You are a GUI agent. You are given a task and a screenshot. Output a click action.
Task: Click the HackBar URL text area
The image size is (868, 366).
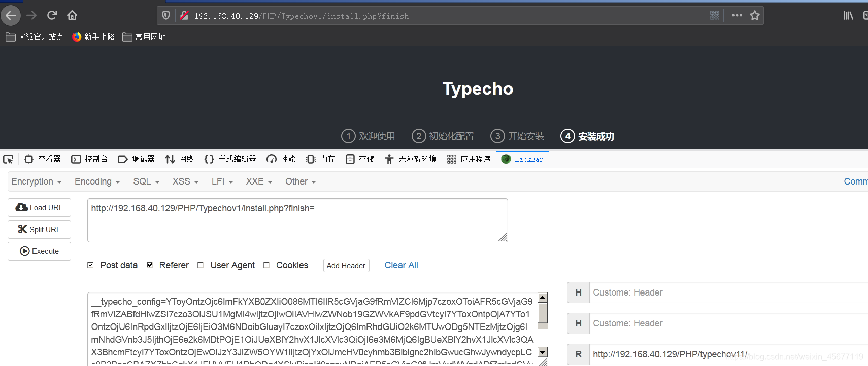click(297, 220)
